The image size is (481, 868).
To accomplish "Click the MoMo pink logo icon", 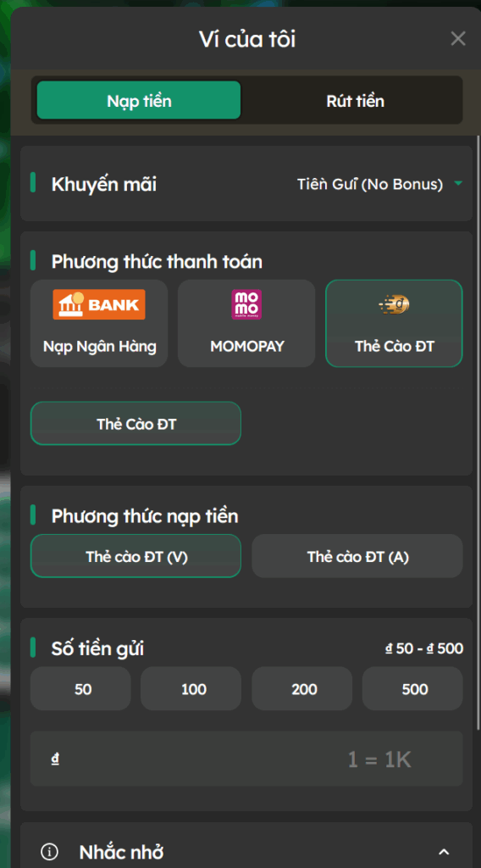I will pos(246,304).
